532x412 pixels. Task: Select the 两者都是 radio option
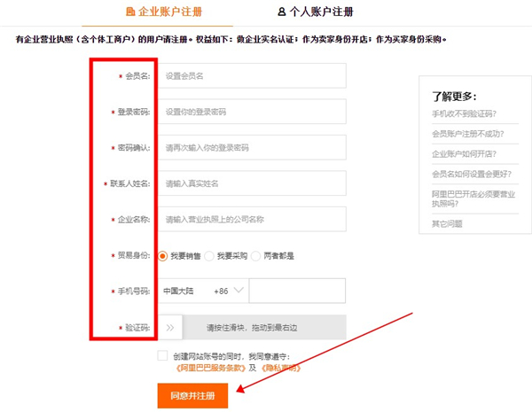click(x=256, y=256)
